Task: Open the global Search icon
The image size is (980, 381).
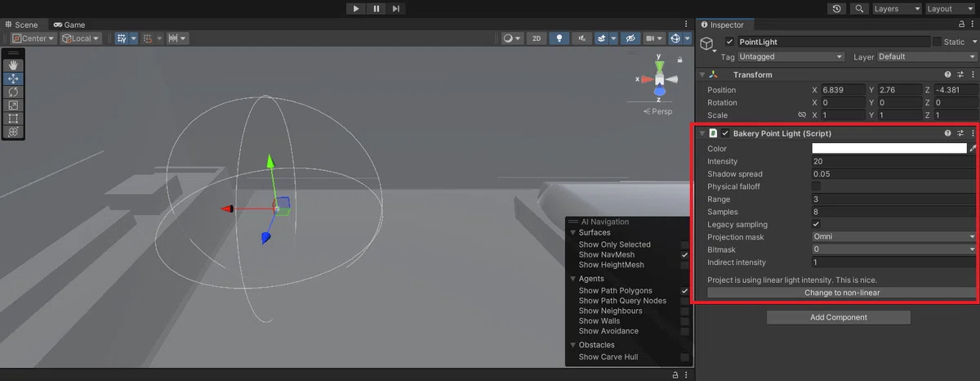Action: pos(859,8)
